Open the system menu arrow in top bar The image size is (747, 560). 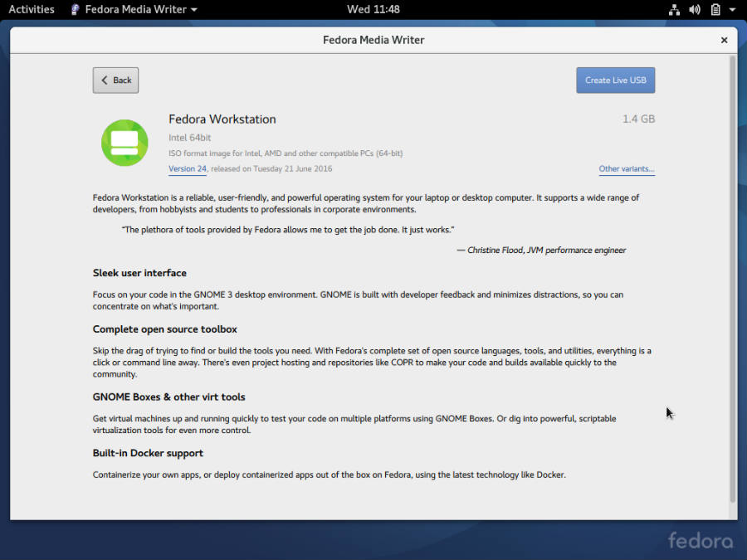(731, 10)
